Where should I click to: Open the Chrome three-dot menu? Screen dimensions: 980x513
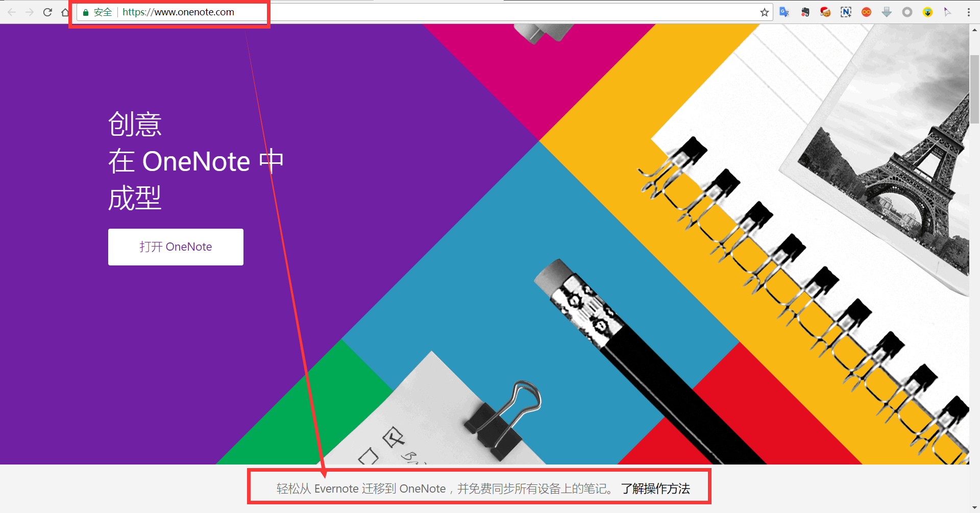pyautogui.click(x=968, y=12)
